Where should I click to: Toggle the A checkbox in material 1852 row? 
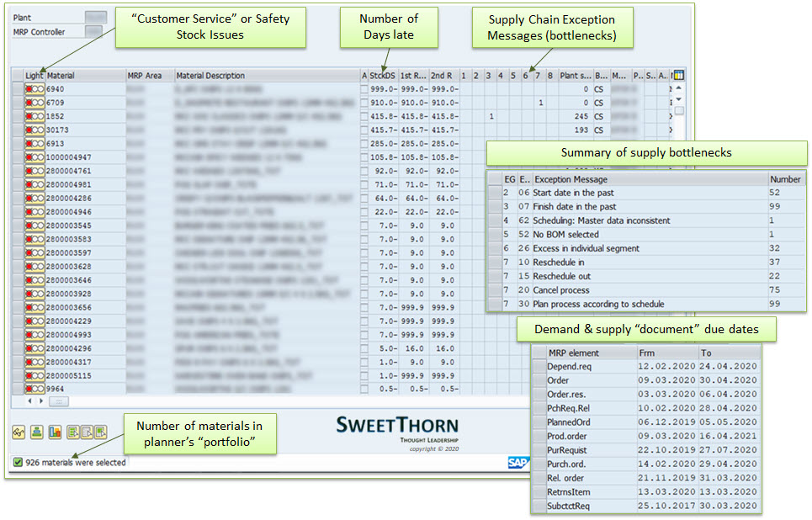(364, 117)
